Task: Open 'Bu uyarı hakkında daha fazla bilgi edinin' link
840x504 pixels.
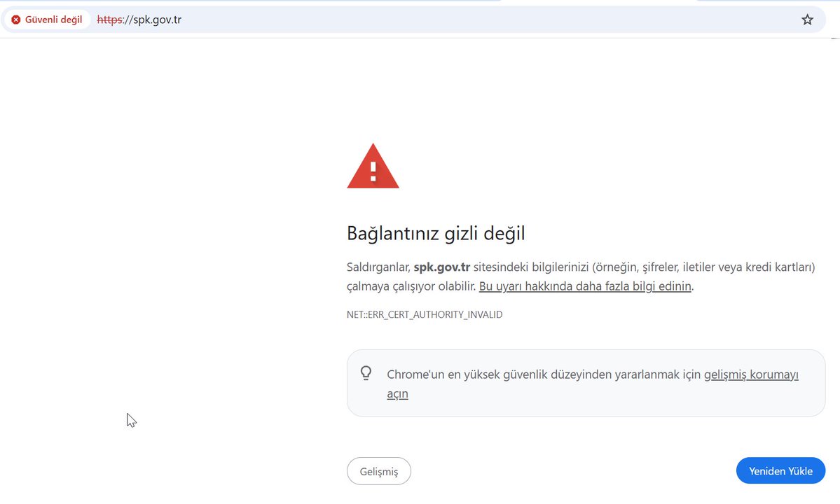Action: pyautogui.click(x=585, y=286)
